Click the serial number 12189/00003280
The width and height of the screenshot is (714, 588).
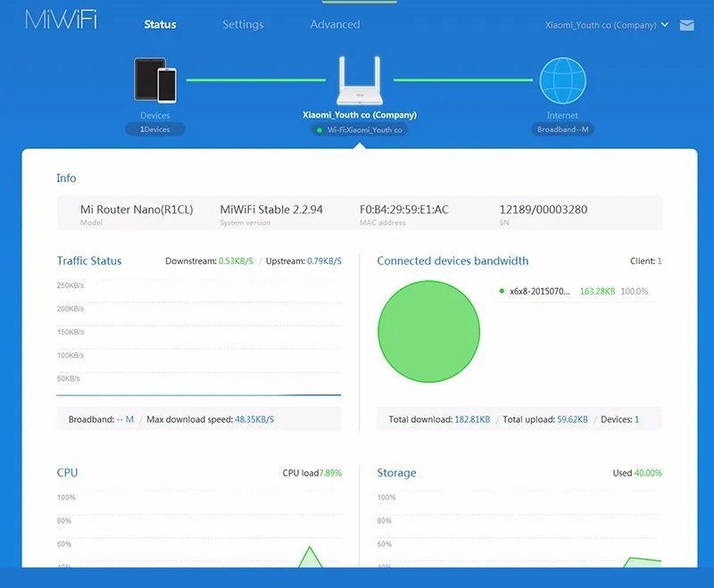click(544, 210)
